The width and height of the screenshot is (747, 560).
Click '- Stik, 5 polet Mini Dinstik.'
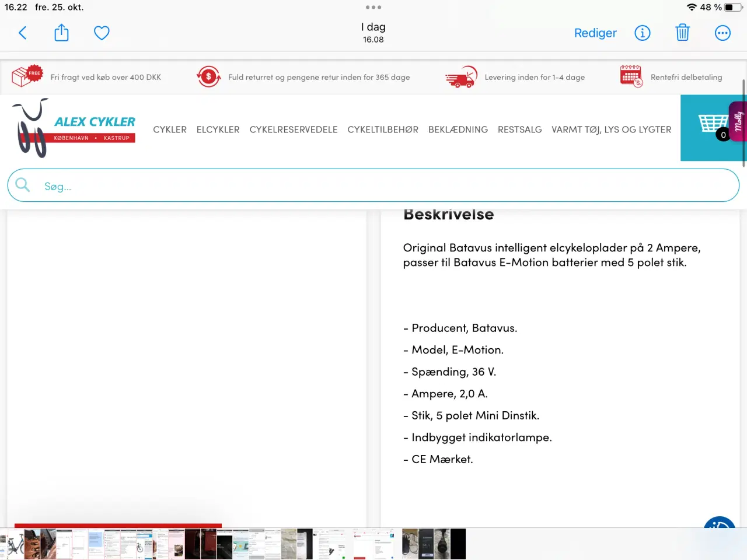[x=471, y=415]
